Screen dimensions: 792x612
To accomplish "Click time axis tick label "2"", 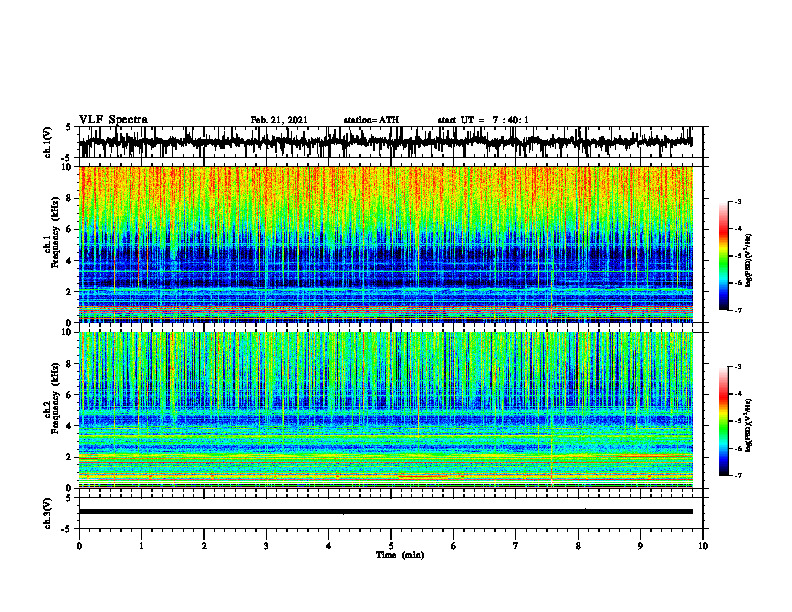I will [204, 546].
